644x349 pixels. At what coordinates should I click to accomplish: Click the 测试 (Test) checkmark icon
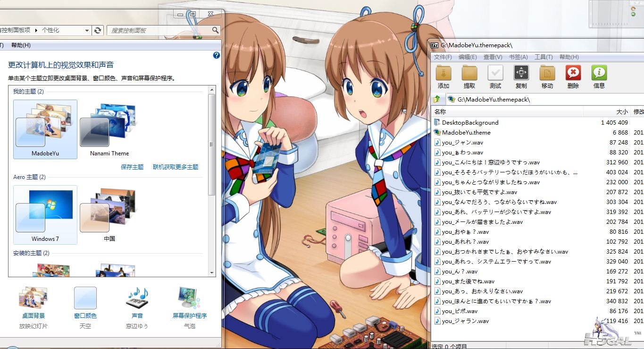(x=495, y=73)
